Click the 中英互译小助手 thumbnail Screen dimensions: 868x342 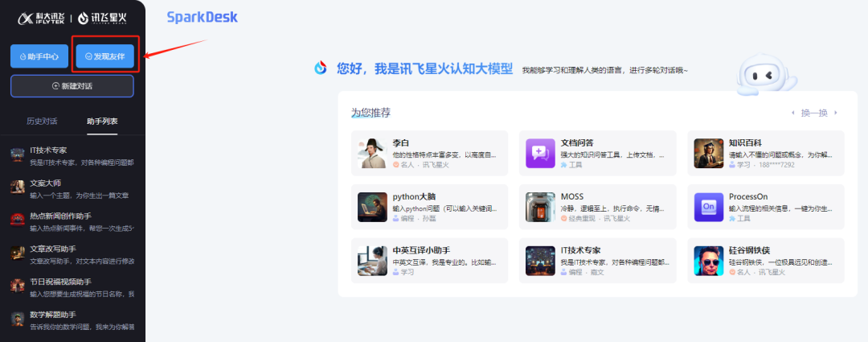pyautogui.click(x=372, y=261)
